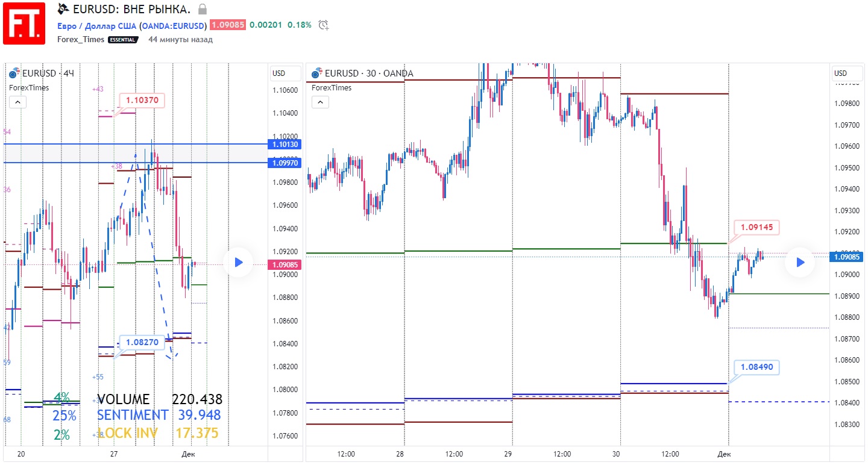Open the Евро / Доллар США symbol link
The width and height of the screenshot is (868, 465).
coord(96,25)
